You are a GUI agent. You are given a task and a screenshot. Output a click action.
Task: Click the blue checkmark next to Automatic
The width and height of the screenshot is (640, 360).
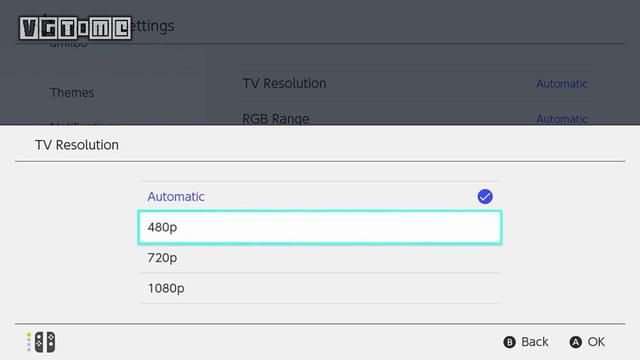pos(485,197)
